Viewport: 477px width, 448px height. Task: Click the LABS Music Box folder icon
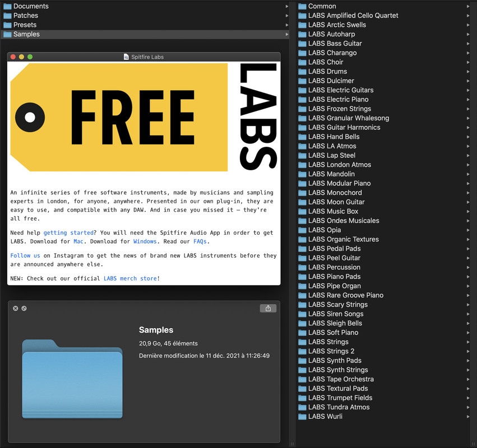(302, 212)
